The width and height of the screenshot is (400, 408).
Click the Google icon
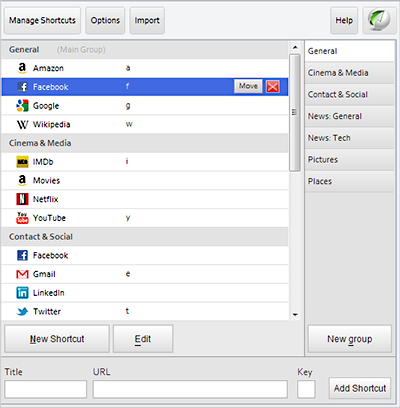click(22, 106)
